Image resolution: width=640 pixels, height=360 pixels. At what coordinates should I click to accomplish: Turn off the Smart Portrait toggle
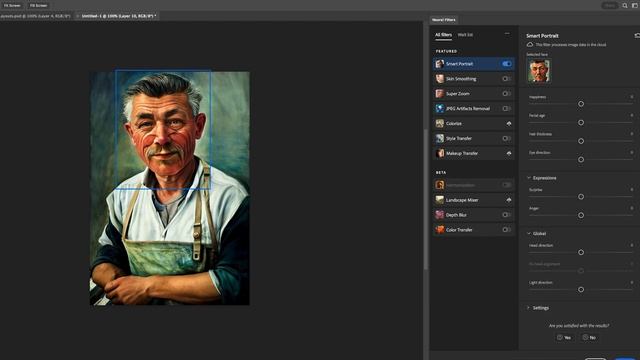pyautogui.click(x=507, y=64)
